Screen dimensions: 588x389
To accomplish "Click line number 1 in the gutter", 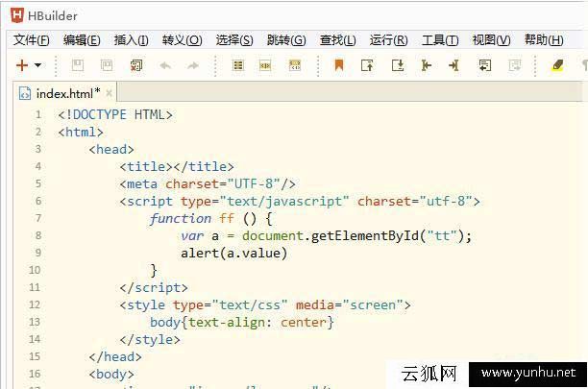I will (38, 114).
